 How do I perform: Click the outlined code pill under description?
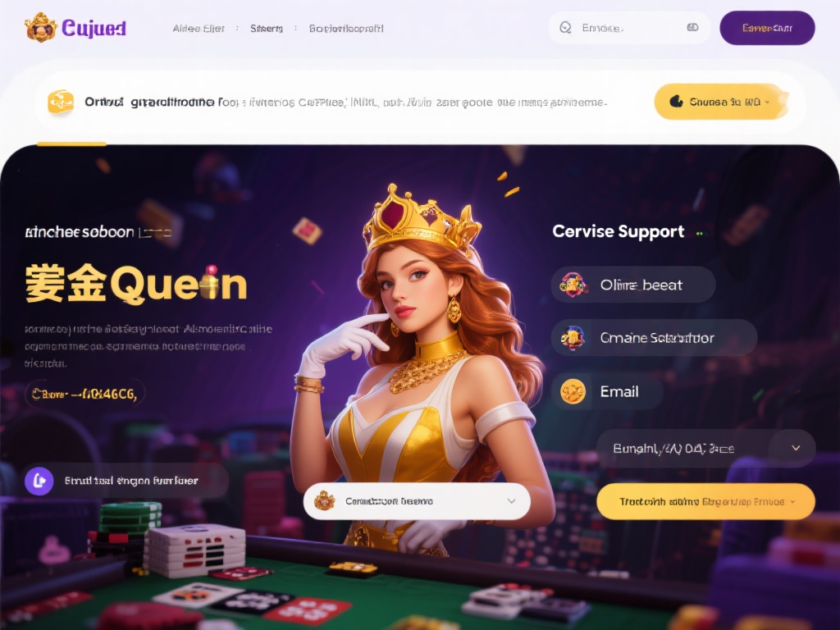click(x=84, y=395)
